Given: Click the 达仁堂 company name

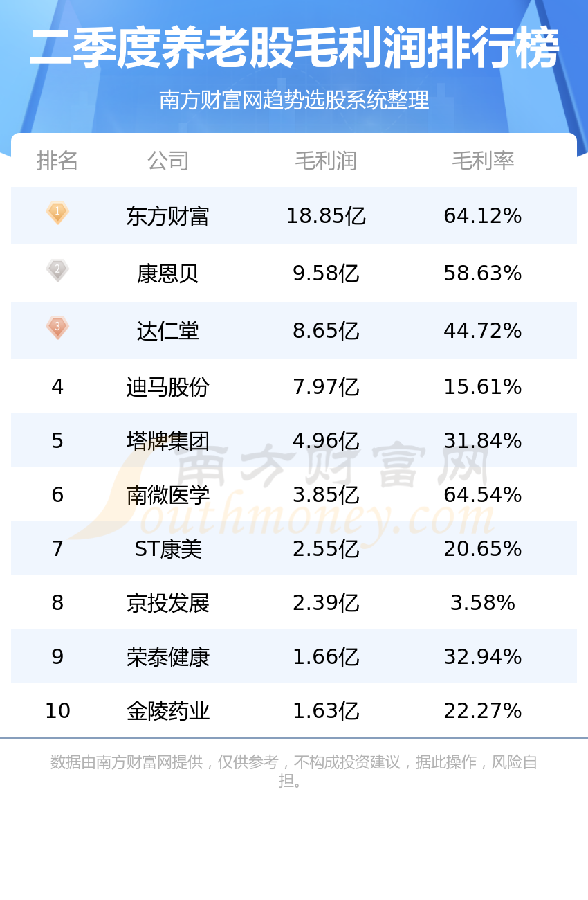Looking at the screenshot, I should pyautogui.click(x=168, y=331).
